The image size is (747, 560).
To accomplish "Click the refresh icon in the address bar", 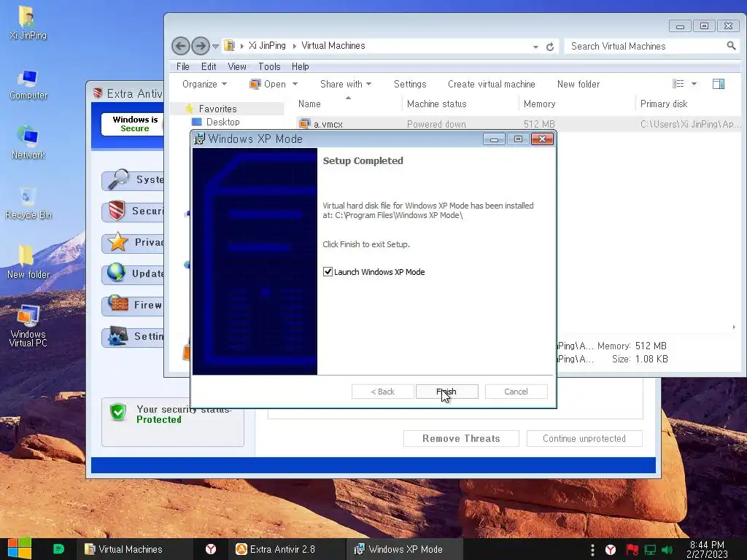I will [x=550, y=47].
